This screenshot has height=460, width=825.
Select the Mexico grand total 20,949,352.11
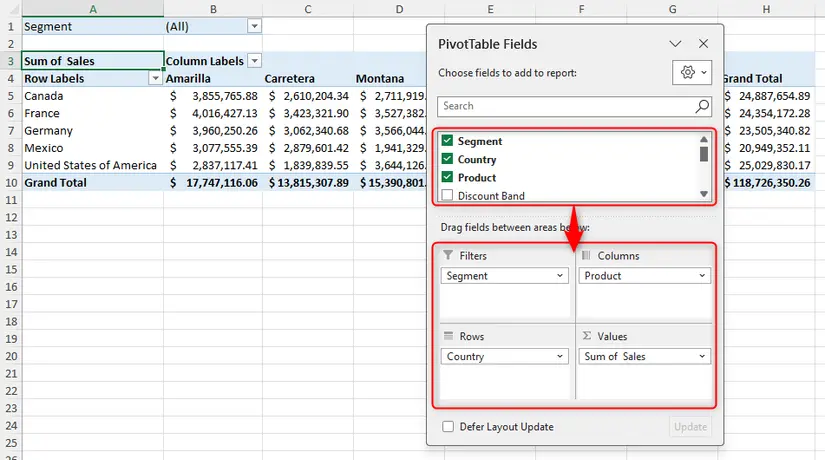pos(769,148)
